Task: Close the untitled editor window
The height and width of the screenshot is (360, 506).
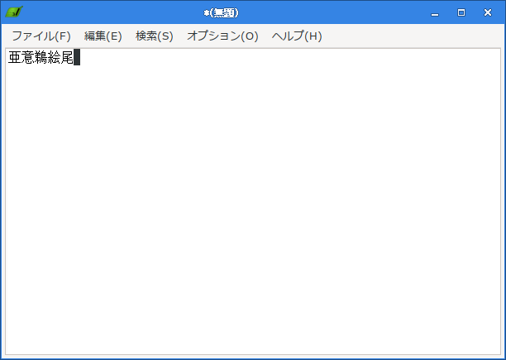Action: (488, 13)
